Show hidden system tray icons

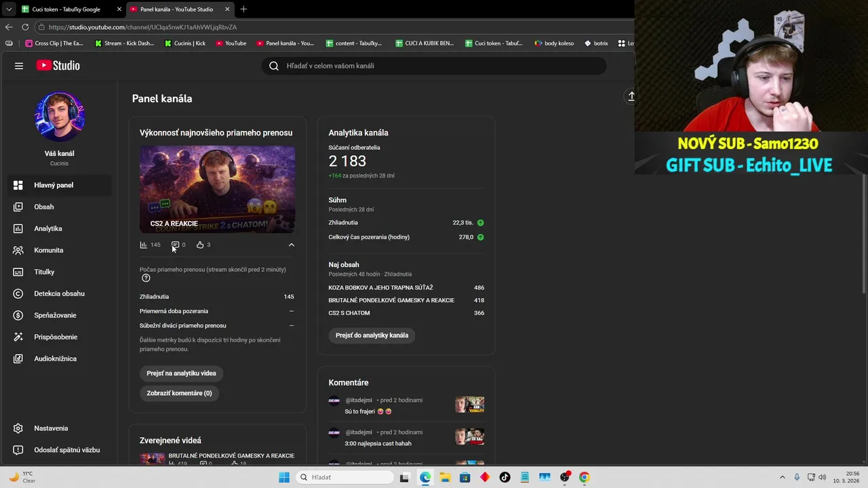[x=782, y=477]
